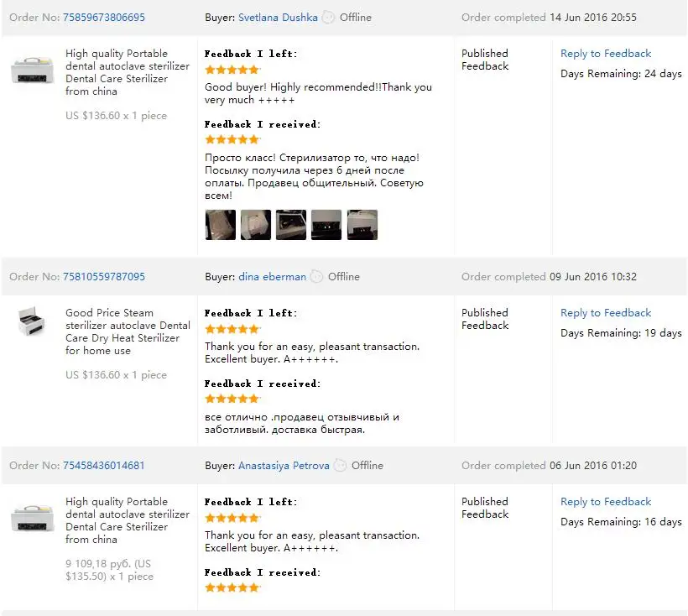Image resolution: width=688 pixels, height=616 pixels.
Task: Open third buyer review photo thumbnail
Action: (291, 225)
